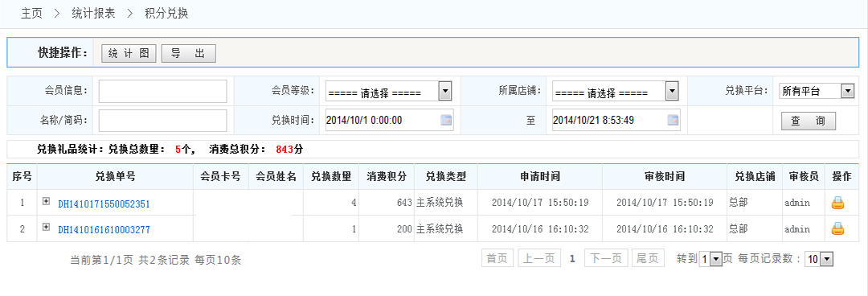Click the 查询 search button
Viewport: 868px width, 296px height.
point(809,121)
